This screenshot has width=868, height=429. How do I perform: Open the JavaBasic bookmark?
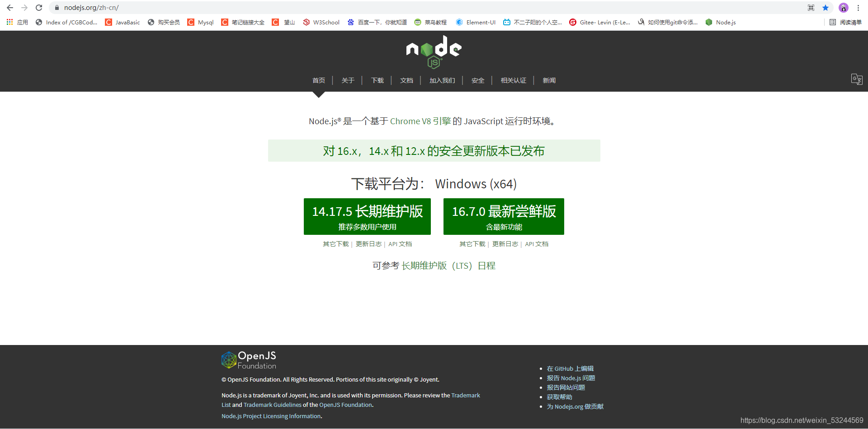point(123,22)
